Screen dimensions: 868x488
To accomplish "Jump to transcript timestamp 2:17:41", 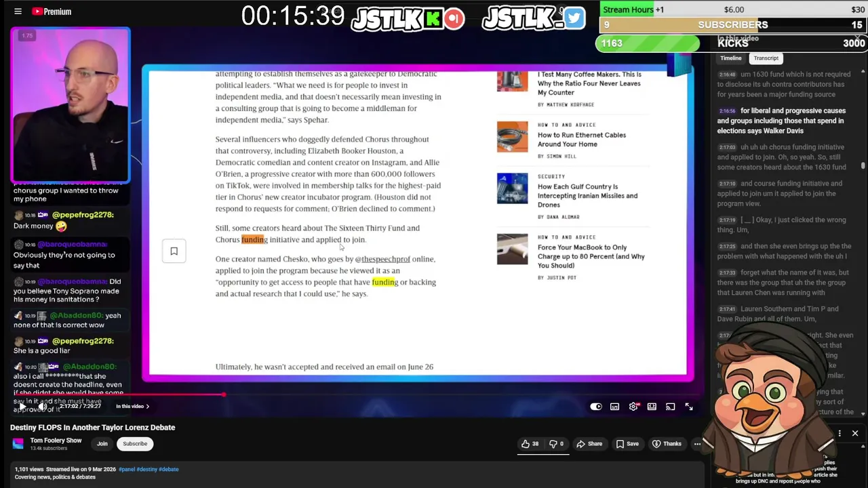I will (x=728, y=309).
